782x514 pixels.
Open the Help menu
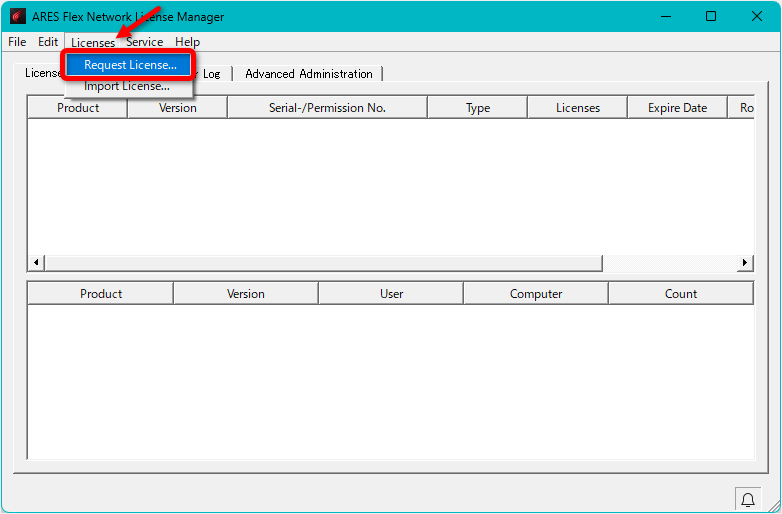[x=188, y=42]
